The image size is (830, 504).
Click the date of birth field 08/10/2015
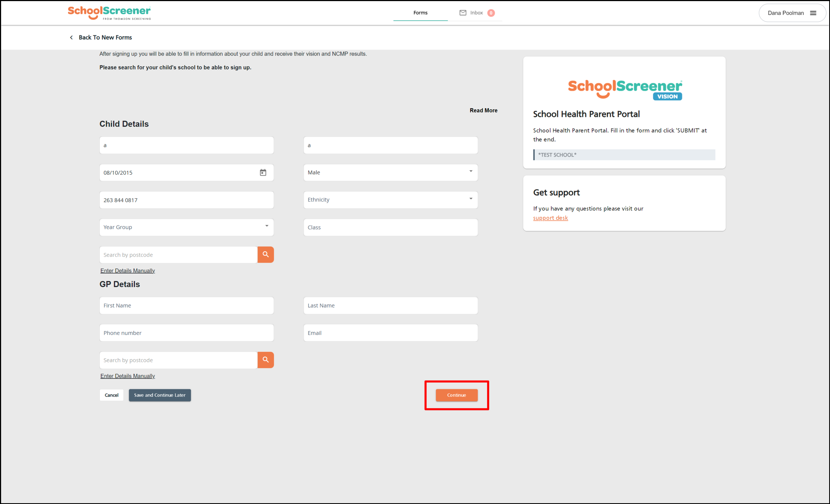pyautogui.click(x=187, y=173)
